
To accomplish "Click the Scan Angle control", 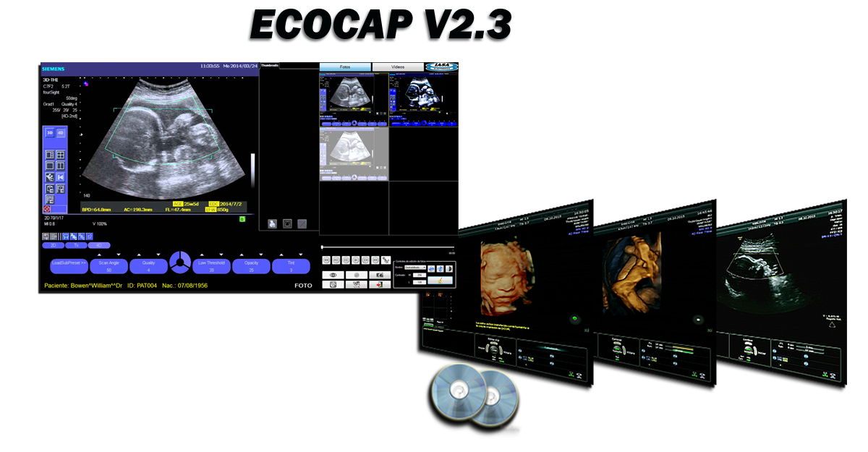I will 109,266.
